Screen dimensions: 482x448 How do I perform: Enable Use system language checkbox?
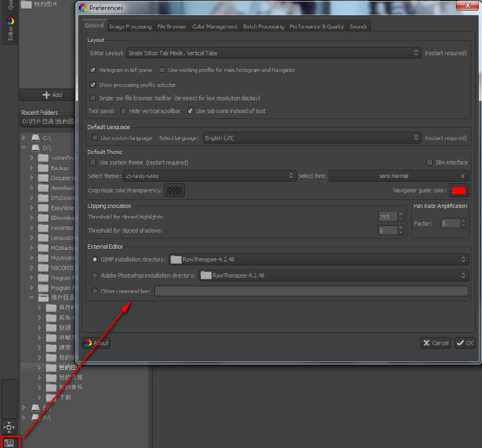[x=95, y=138]
